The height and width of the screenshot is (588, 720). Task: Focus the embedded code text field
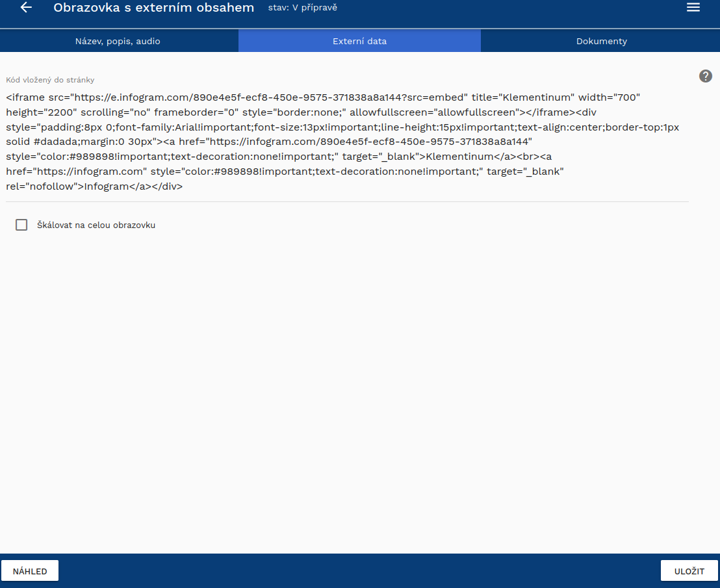tap(347, 142)
